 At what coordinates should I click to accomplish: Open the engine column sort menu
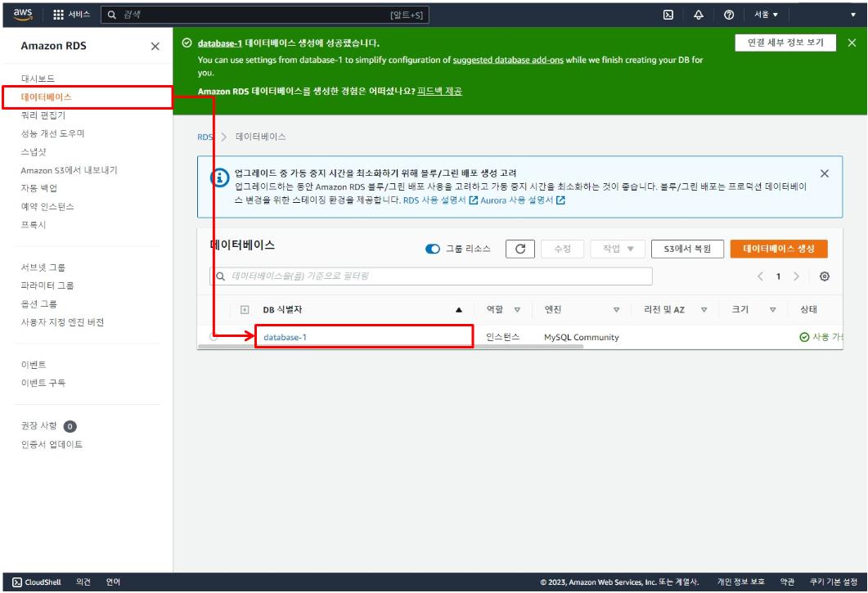(616, 310)
